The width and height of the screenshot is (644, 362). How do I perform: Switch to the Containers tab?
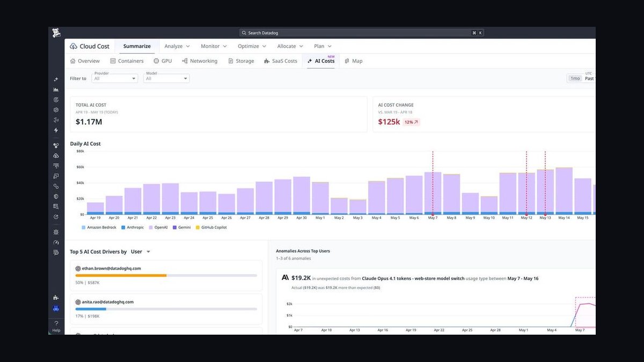(x=127, y=61)
